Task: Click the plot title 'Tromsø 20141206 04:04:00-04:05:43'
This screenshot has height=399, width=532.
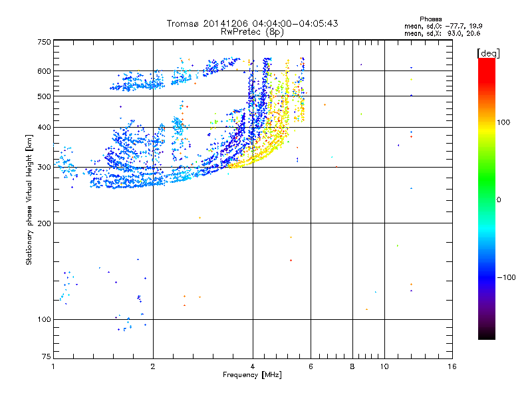Action: click(x=252, y=23)
